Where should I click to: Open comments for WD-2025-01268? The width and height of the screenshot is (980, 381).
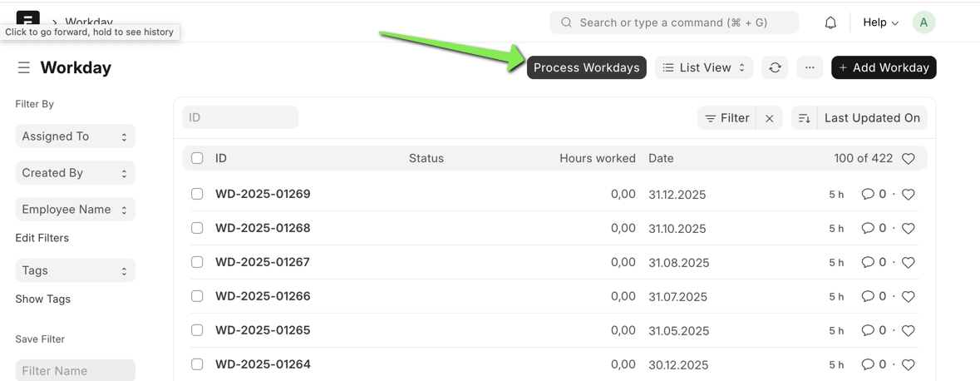[x=874, y=228]
